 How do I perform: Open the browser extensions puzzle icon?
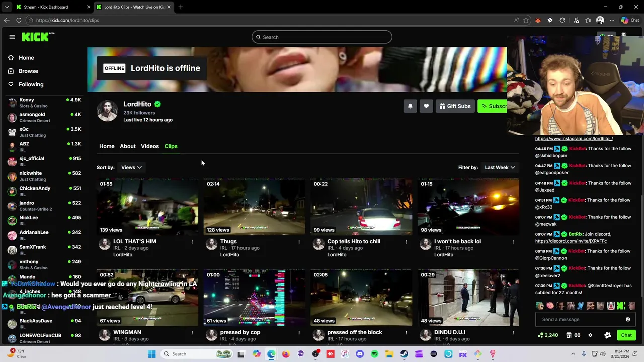pyautogui.click(x=562, y=20)
